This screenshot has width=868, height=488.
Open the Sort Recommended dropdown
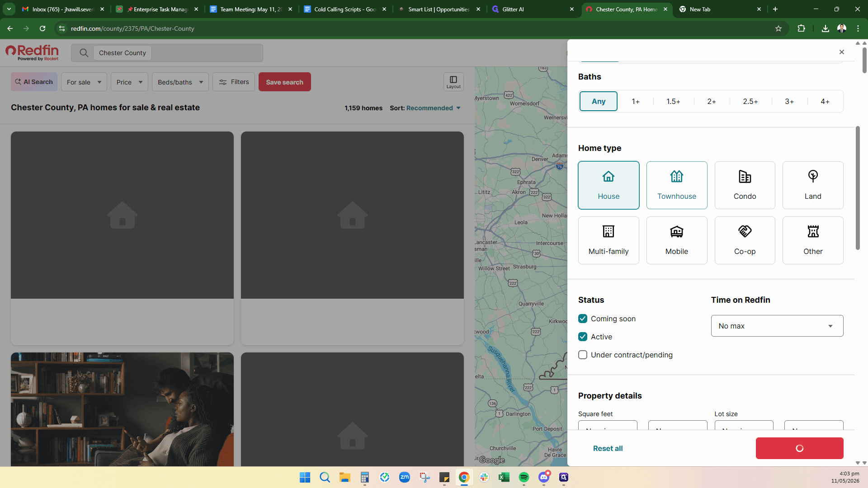tap(425, 108)
